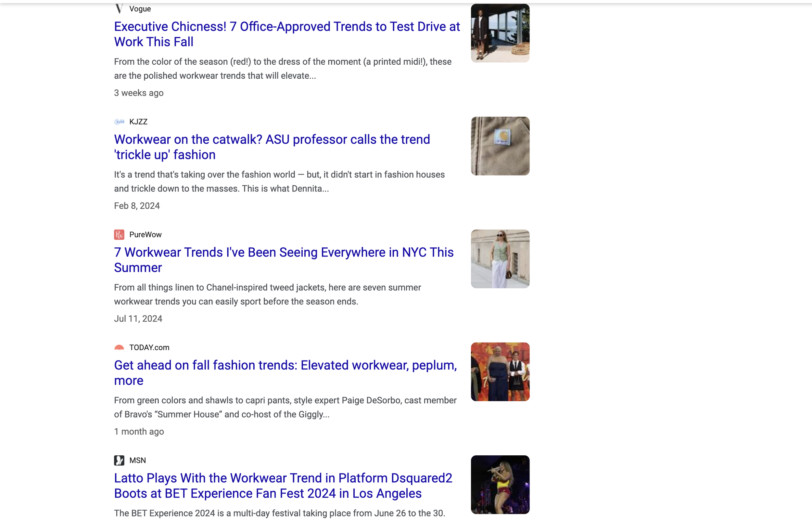Click the Vogue article thumbnail image

tap(500, 33)
